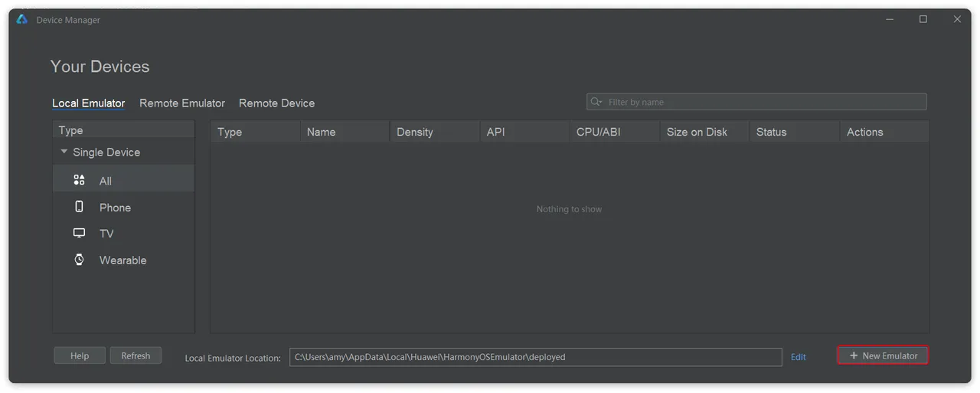Click the Local Emulator Location path field

pyautogui.click(x=535, y=357)
